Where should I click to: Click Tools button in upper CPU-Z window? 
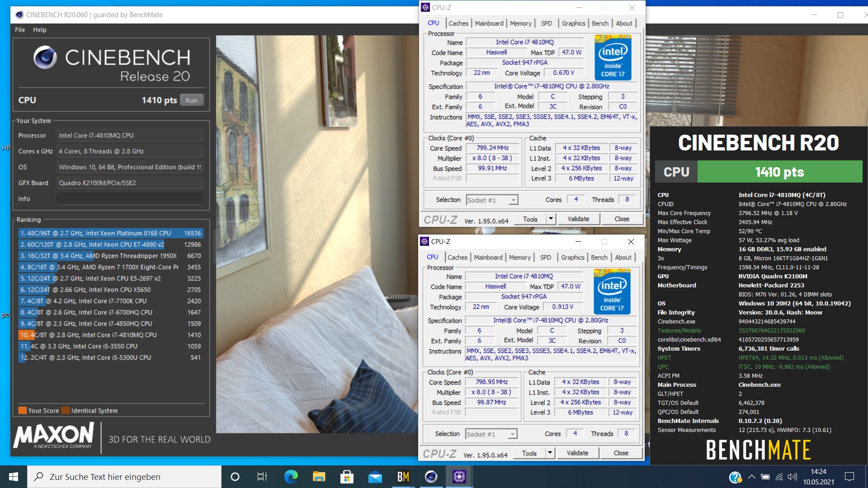(x=530, y=219)
